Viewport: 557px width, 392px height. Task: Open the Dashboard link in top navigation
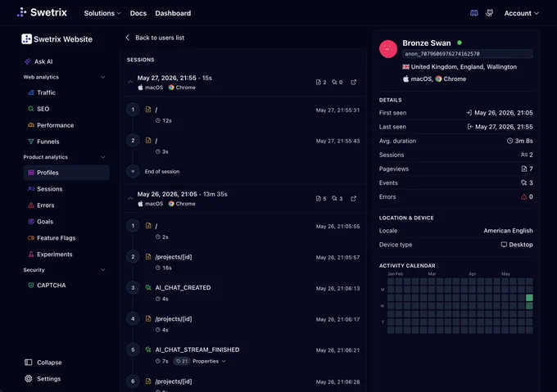click(173, 13)
